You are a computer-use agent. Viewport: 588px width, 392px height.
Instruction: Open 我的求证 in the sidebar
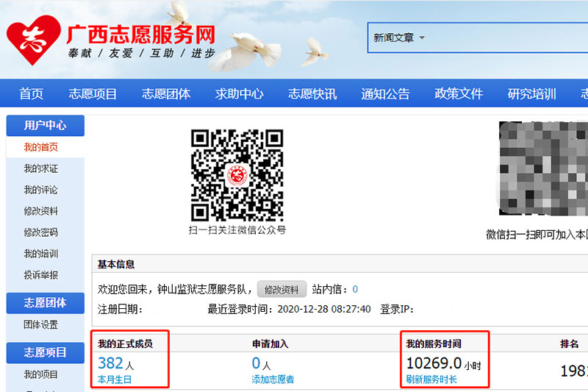point(41,168)
